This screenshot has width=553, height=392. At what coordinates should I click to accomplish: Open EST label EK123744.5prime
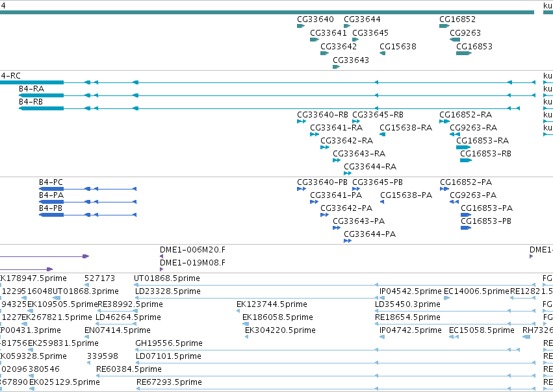click(x=272, y=304)
